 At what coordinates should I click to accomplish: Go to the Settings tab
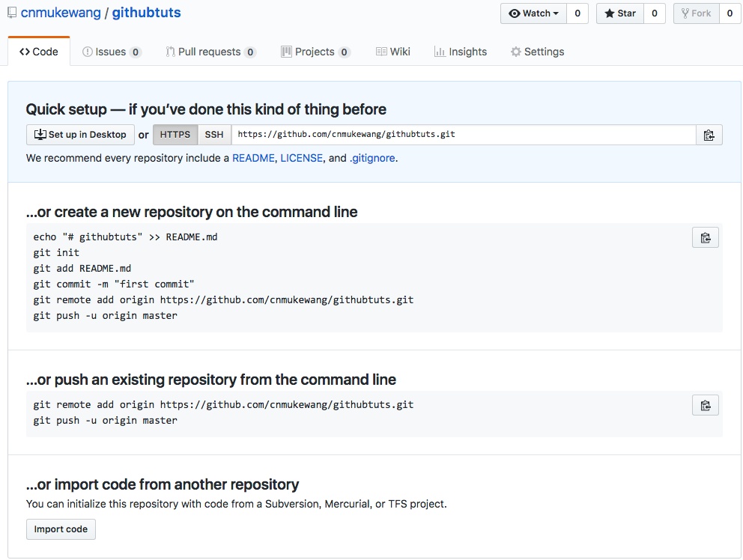tap(537, 52)
